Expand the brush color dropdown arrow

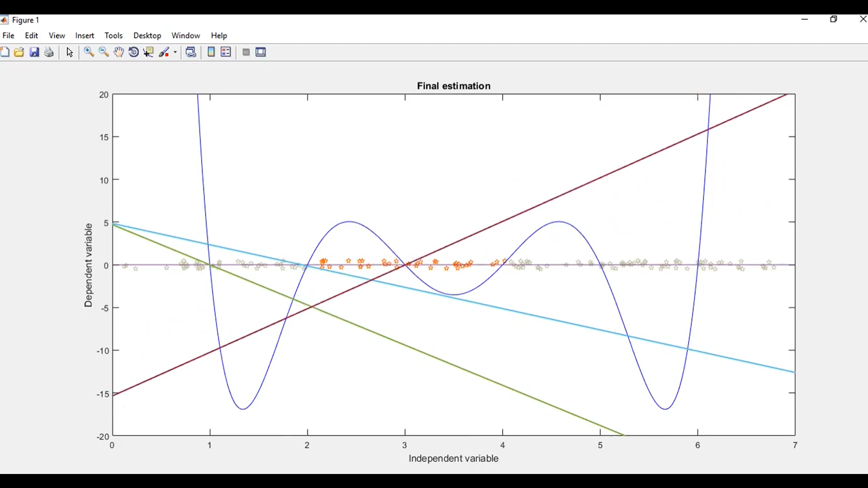175,52
